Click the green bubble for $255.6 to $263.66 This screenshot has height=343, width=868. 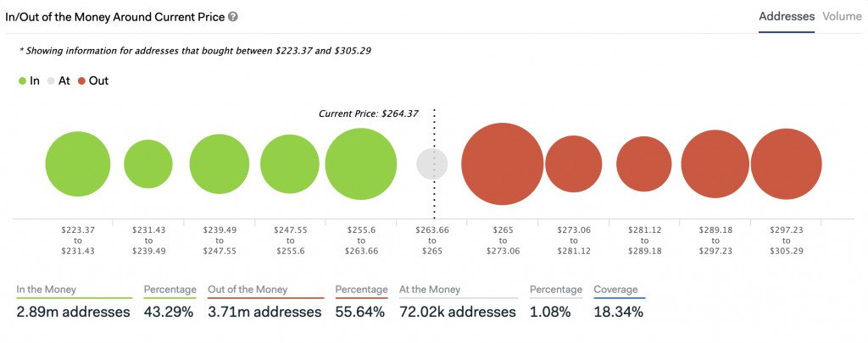[x=361, y=164]
